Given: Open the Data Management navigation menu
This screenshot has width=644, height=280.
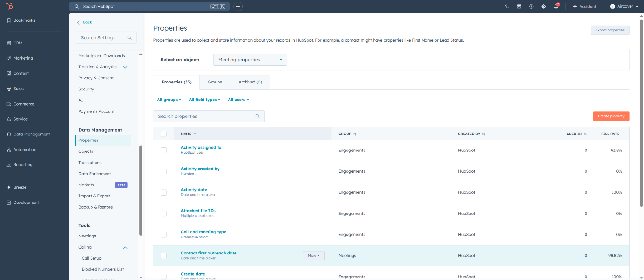Looking at the screenshot, I should (28, 134).
